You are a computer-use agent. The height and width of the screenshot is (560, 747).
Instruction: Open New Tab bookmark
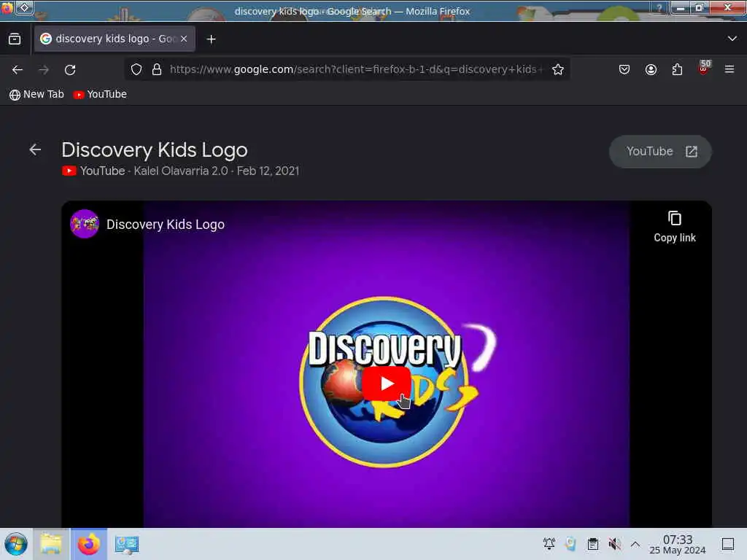(x=36, y=94)
